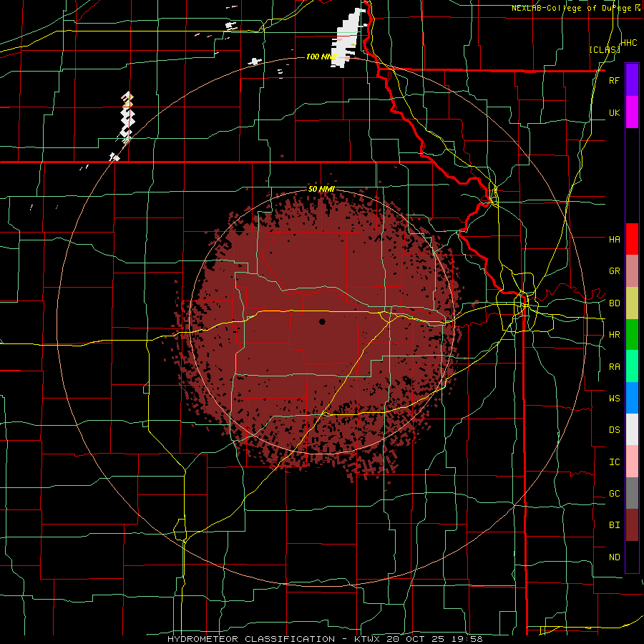This screenshot has width=644, height=644.
Task: Click the black radar site dot
Action: (x=322, y=321)
